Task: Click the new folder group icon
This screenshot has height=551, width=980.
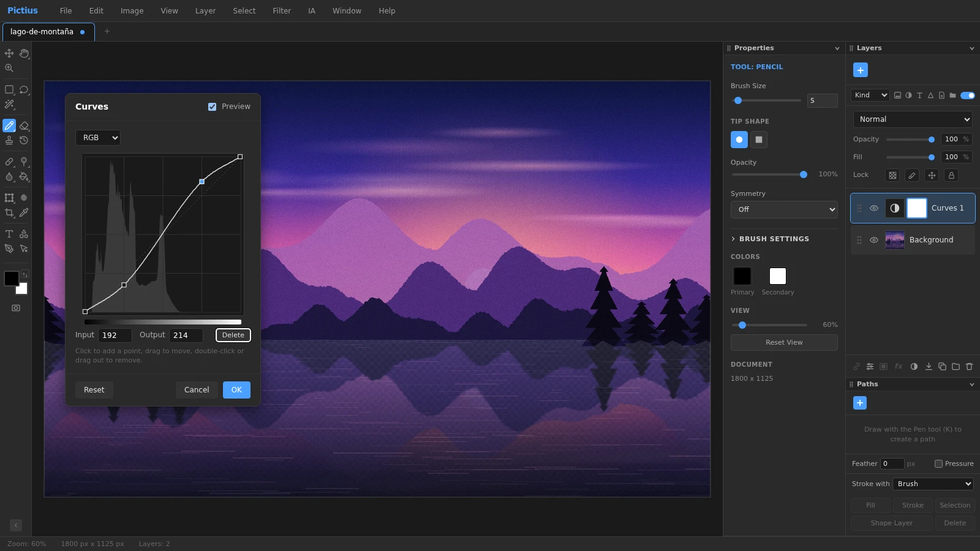Action: click(956, 367)
